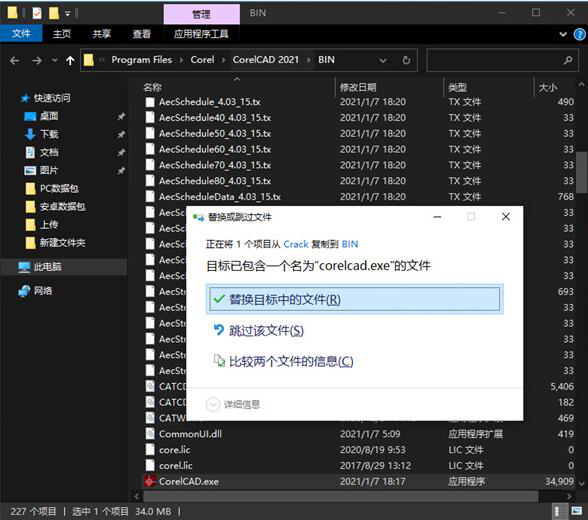Click the vertical scrollbar thumb
588x520 pixels.
pos(581,172)
